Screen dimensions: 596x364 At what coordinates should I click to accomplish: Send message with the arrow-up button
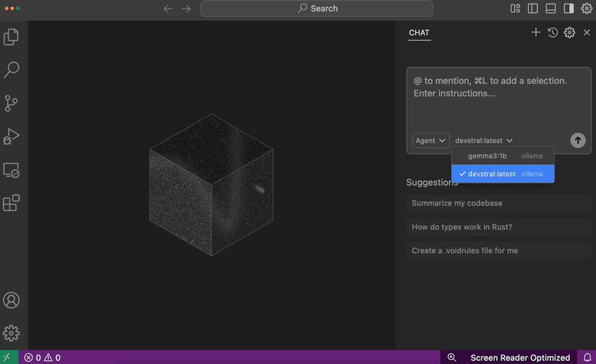578,141
